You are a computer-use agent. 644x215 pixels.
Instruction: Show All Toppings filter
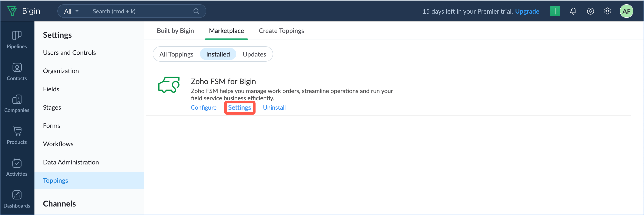176,54
